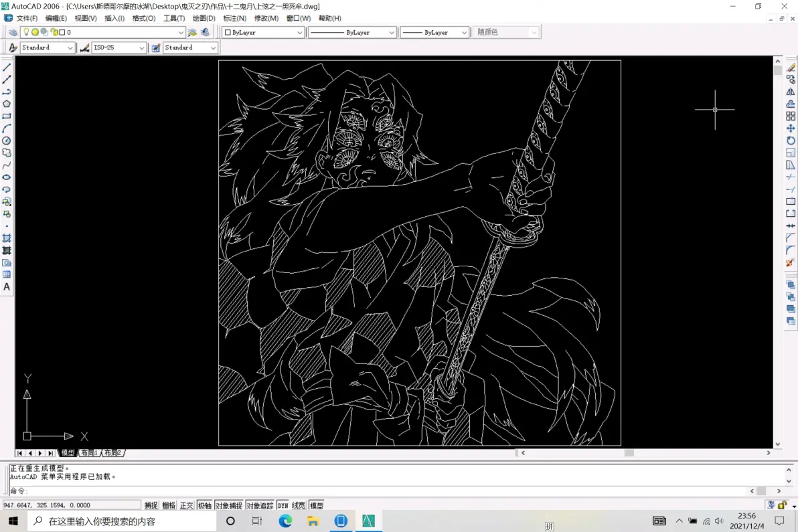Select the Table tool
This screenshot has width=798, height=532.
[7, 274]
